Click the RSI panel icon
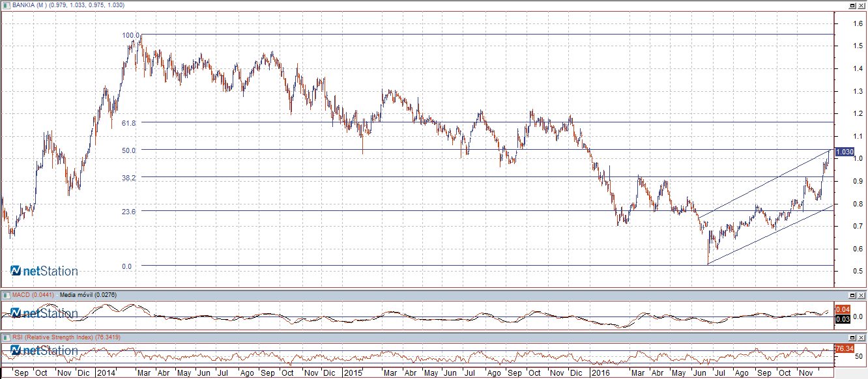868x379 pixels. click(6, 337)
